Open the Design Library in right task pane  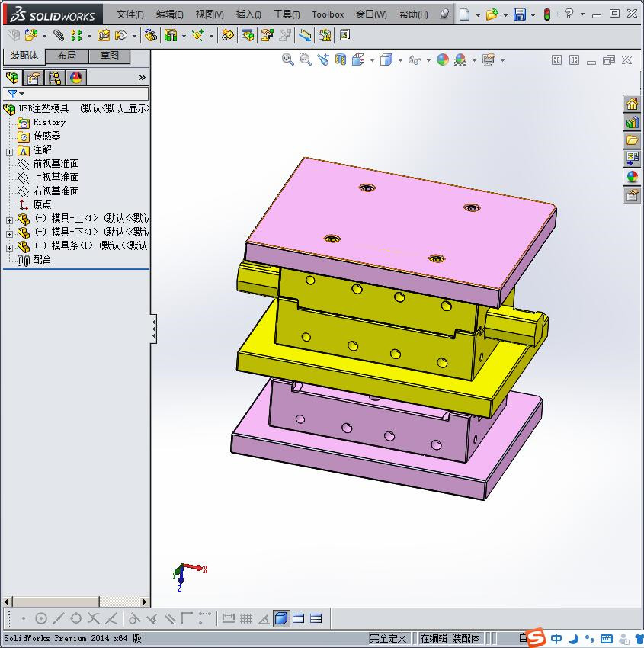631,140
